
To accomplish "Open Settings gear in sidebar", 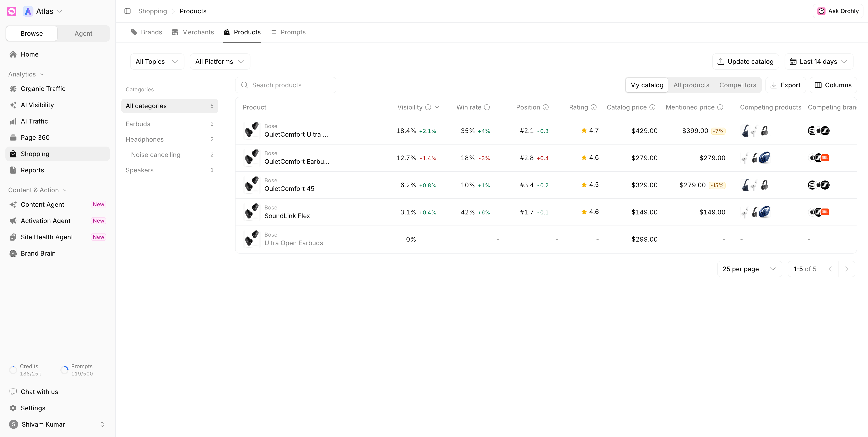I will click(58, 408).
